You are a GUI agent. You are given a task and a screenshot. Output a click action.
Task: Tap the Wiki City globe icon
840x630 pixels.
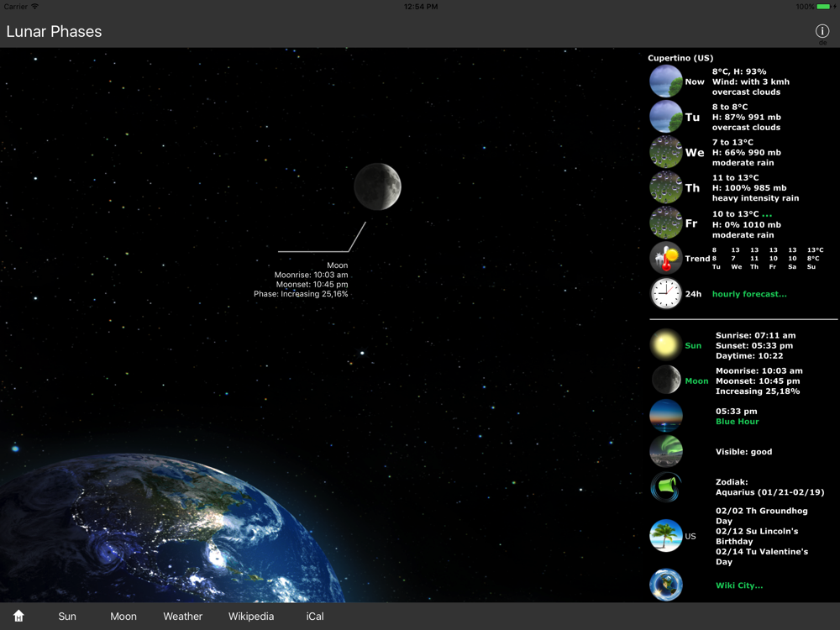point(666,585)
